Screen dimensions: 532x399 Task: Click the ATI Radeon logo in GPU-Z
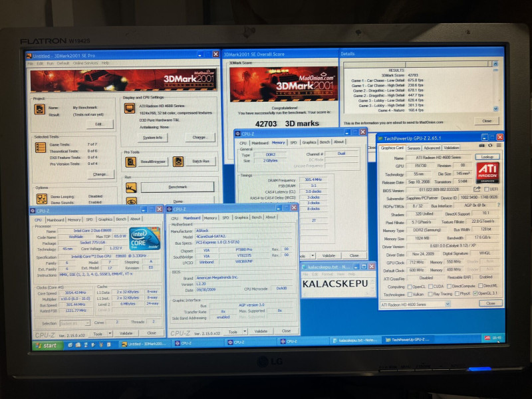(487, 173)
